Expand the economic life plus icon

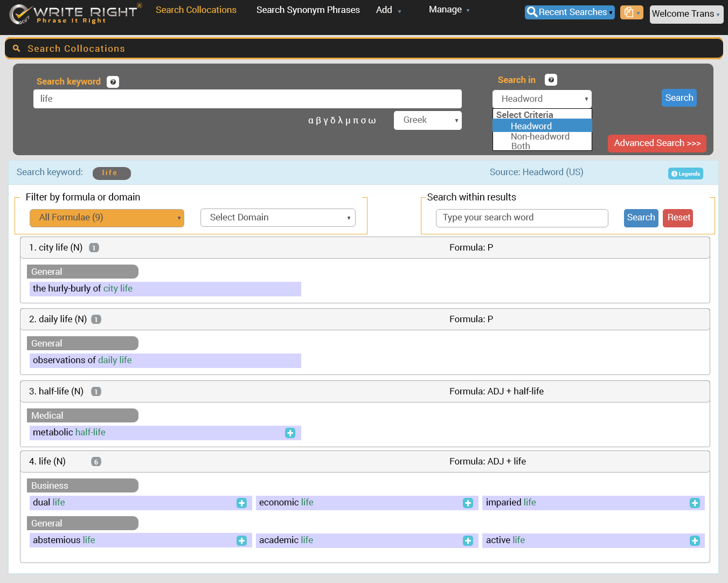click(x=468, y=503)
